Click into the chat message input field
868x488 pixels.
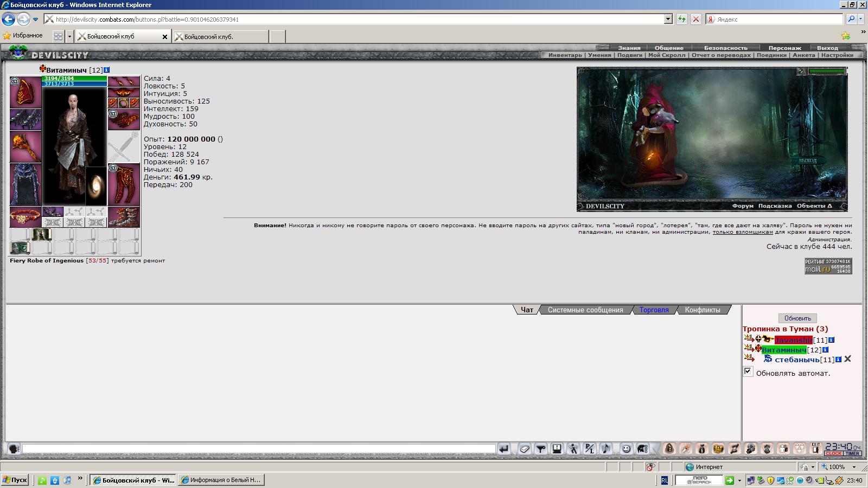point(259,449)
